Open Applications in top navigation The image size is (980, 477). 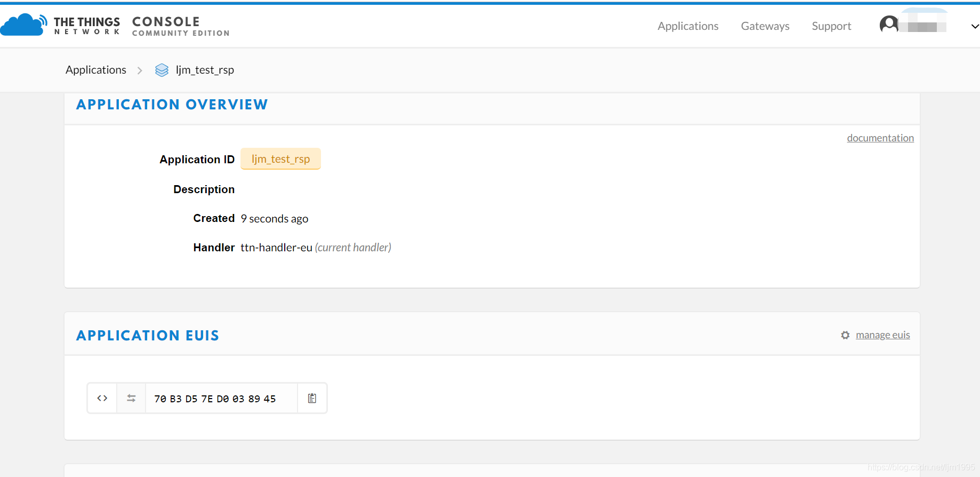point(688,26)
